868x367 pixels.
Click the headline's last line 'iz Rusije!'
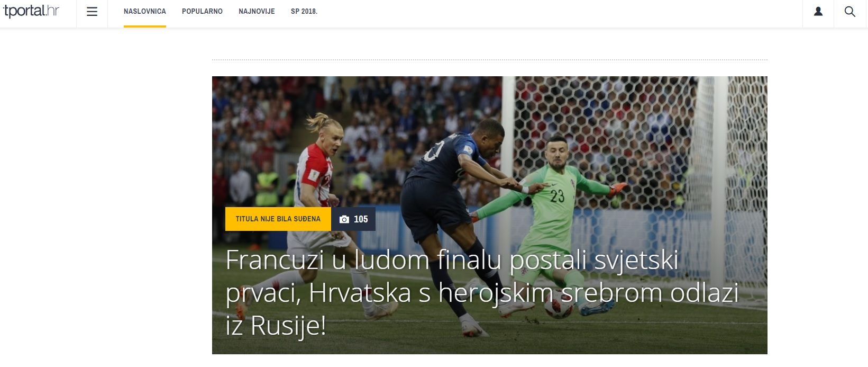tap(276, 325)
